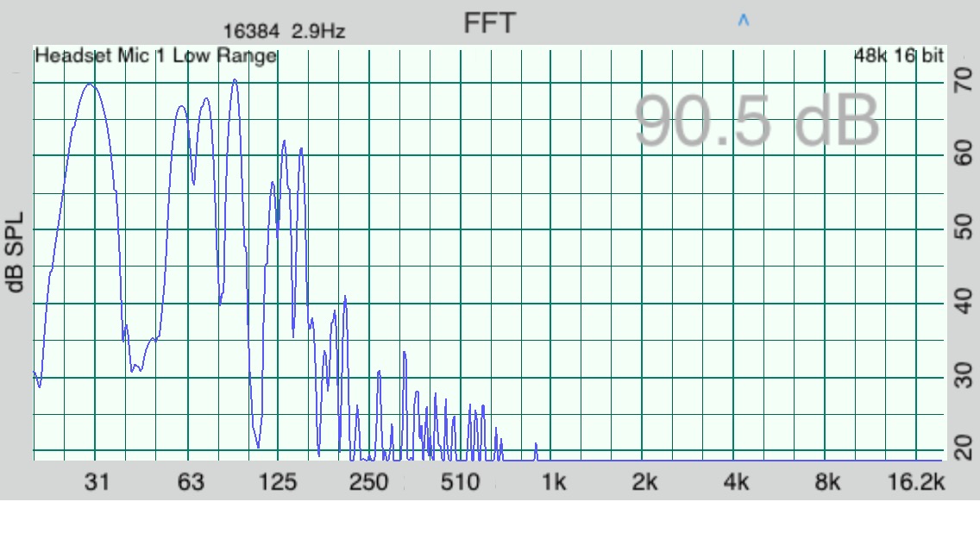Tap the 40 dB scale label
The height and width of the screenshot is (552, 980).
(x=964, y=301)
